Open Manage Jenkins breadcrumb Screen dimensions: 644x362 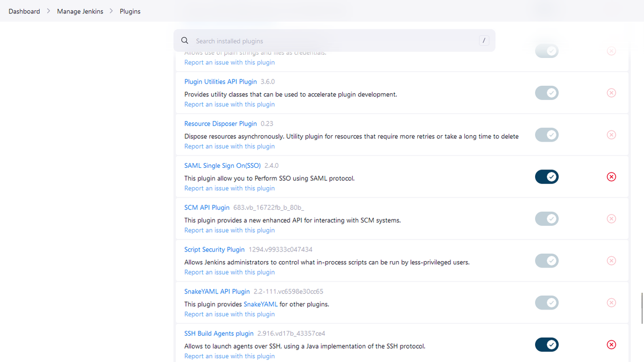[80, 11]
